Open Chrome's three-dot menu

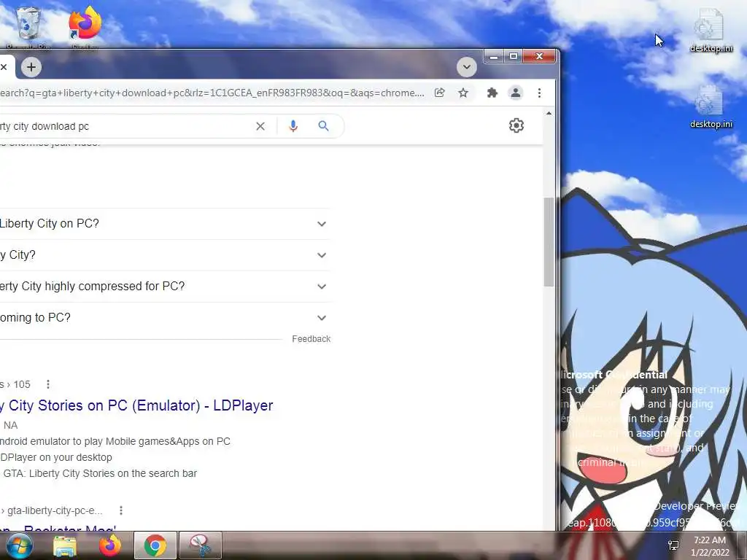point(539,93)
